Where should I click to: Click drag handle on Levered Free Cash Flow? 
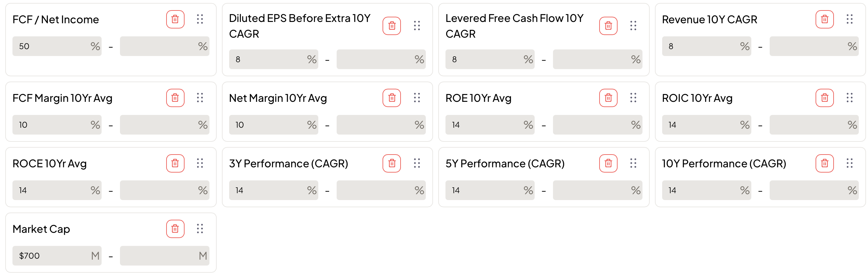point(633,26)
